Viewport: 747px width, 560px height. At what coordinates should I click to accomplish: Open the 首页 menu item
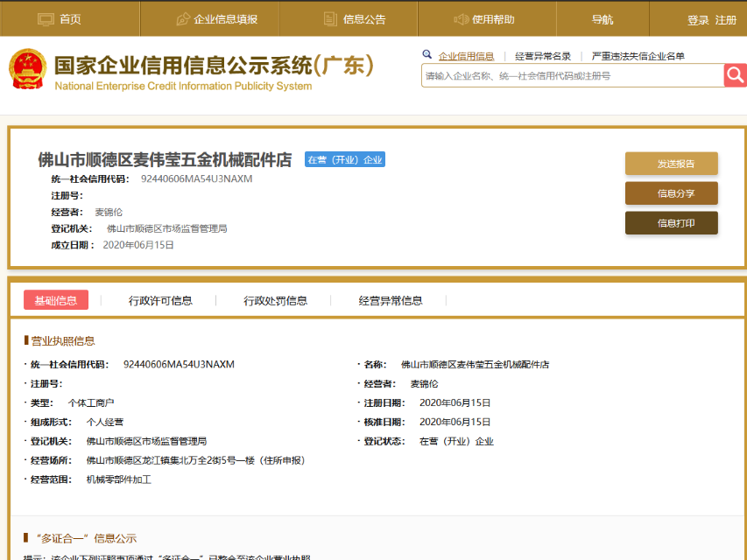tap(70, 19)
